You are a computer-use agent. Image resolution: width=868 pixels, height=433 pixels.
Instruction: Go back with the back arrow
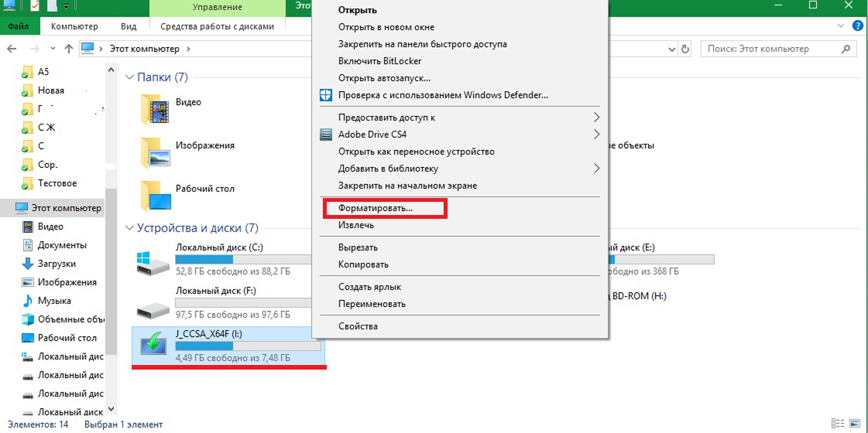click(x=12, y=49)
